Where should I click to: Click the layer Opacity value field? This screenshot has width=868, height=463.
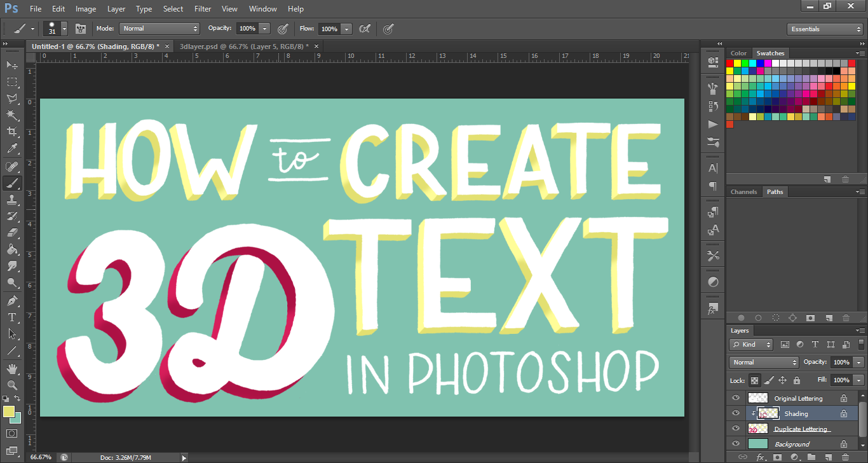(x=841, y=362)
